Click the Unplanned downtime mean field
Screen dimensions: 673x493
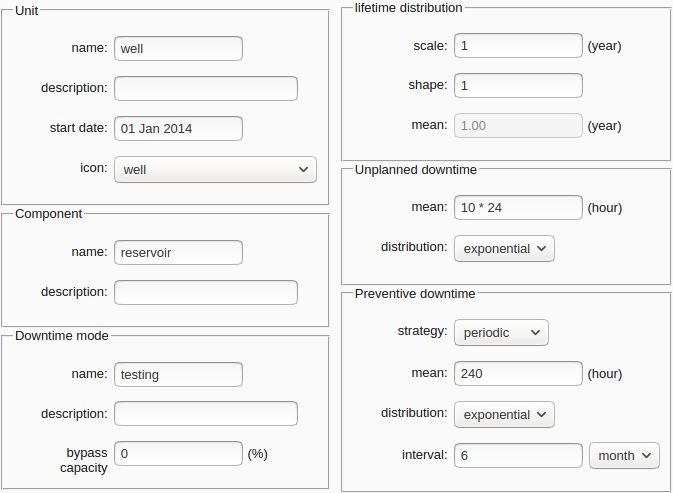(x=518, y=208)
